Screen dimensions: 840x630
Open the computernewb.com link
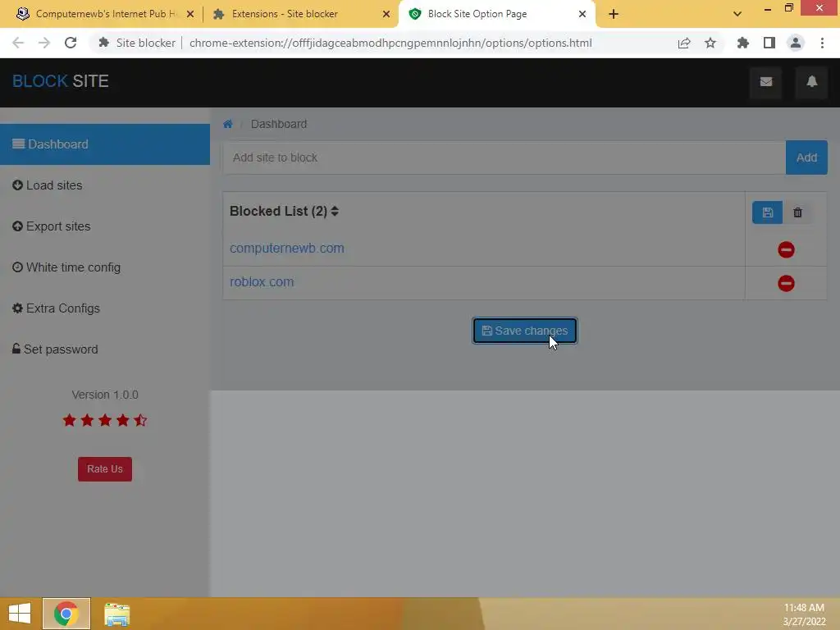[286, 249]
